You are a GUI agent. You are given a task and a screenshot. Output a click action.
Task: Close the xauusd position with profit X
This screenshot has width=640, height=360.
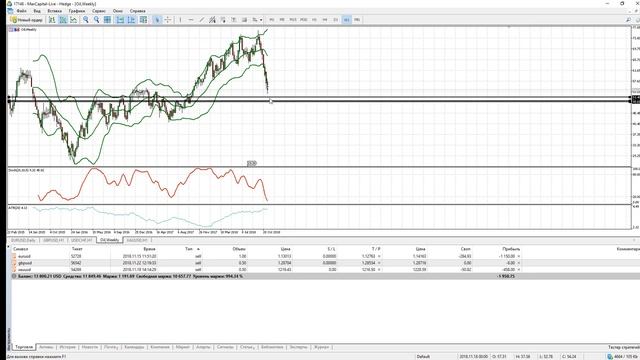pos(519,269)
